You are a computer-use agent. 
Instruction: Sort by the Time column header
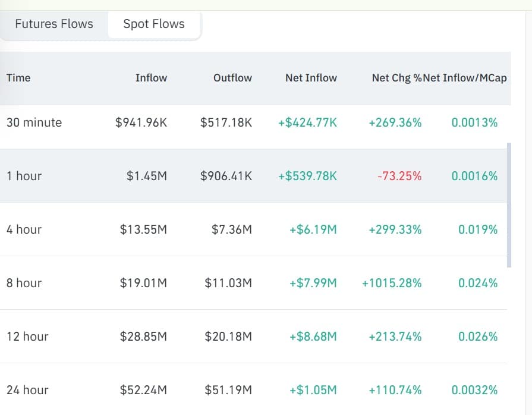18,78
